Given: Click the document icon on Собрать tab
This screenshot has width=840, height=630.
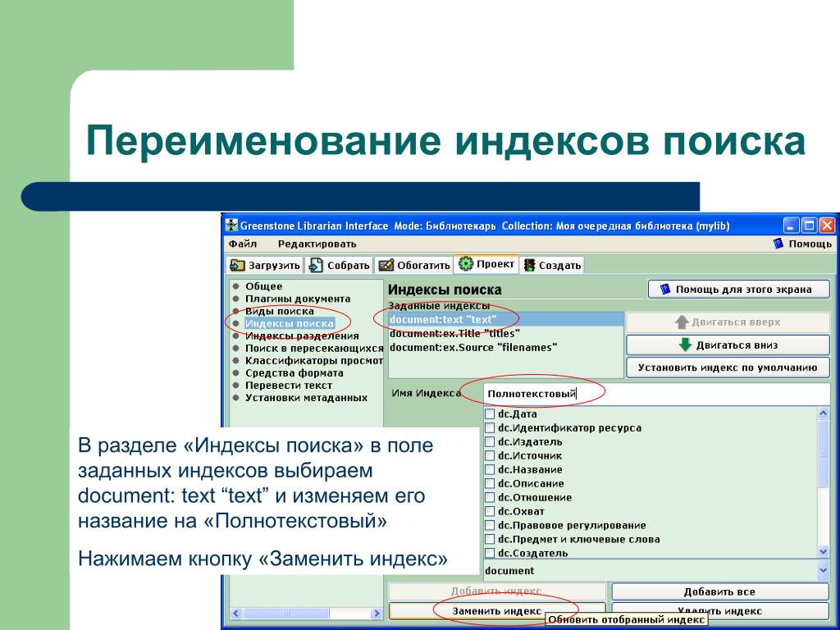Looking at the screenshot, I should click(x=316, y=265).
